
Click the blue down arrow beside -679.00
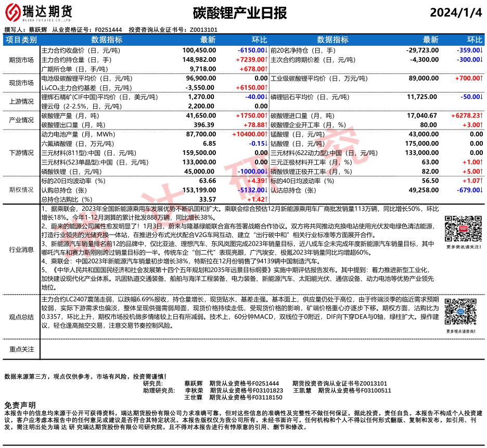coord(482,190)
